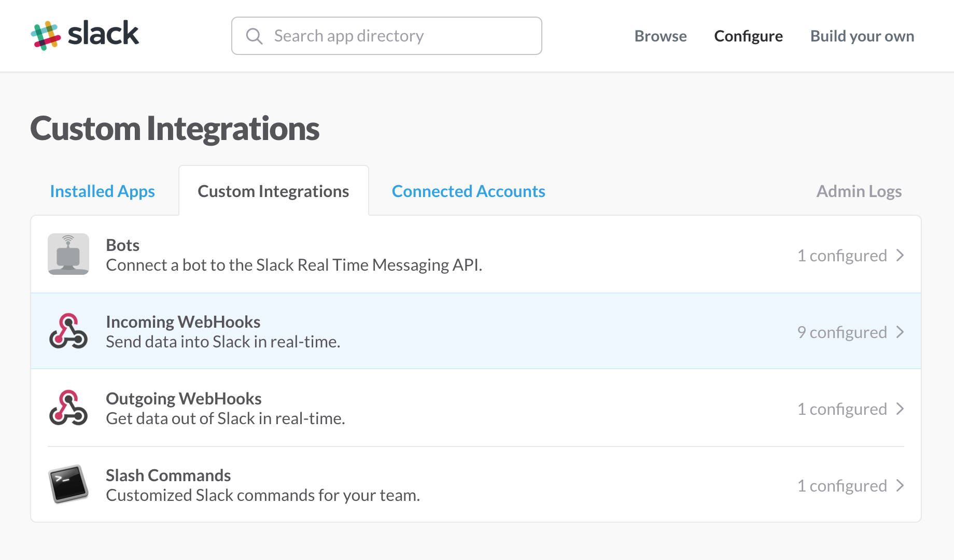Screen dimensions: 954x560
Task: Click the Configure navigation item
Action: [x=748, y=36]
